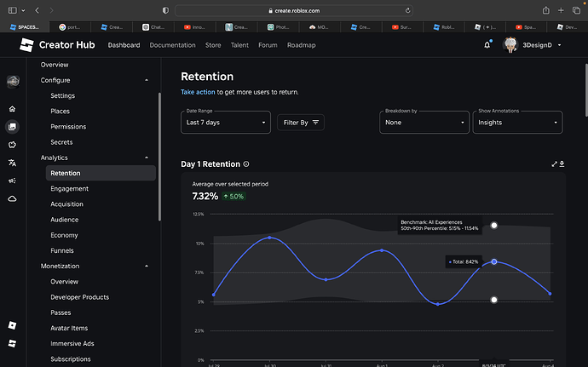
Task: Open the Breakdown by dropdown
Action: (x=424, y=123)
